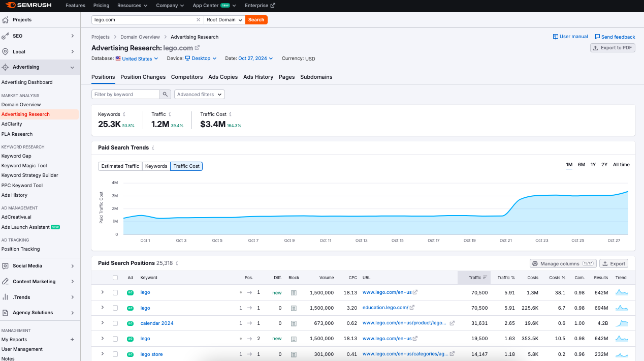The height and width of the screenshot is (361, 644).
Task: Open the calendar 2024 keyword link
Action: coord(157,323)
